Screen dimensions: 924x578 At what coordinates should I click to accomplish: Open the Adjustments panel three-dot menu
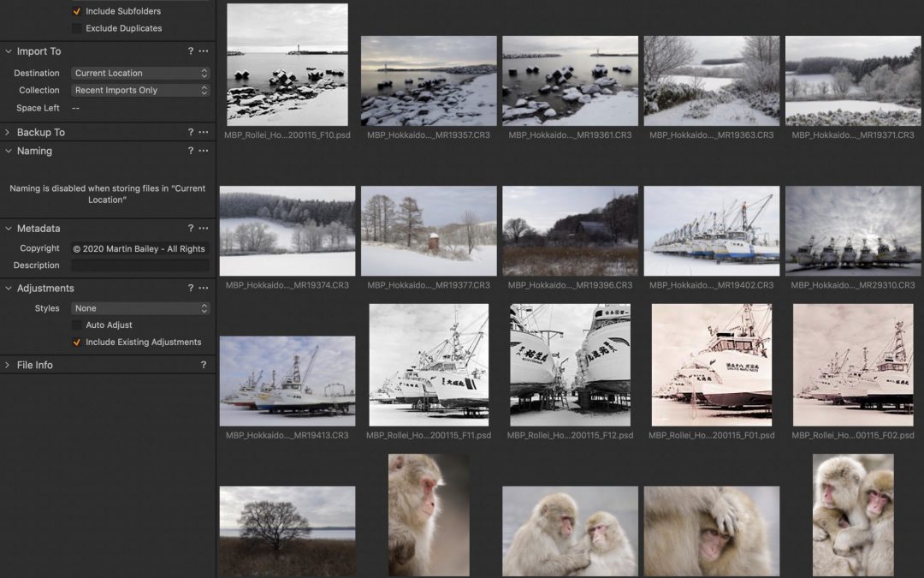(x=204, y=289)
